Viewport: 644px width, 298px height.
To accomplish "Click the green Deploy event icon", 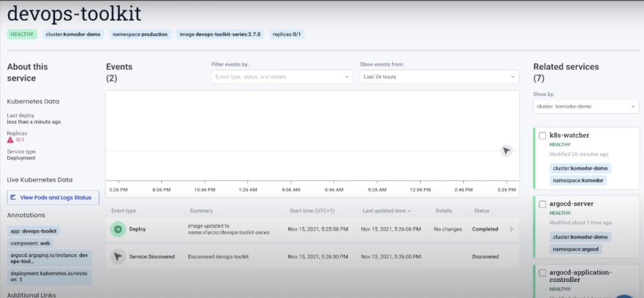I will pyautogui.click(x=118, y=229).
